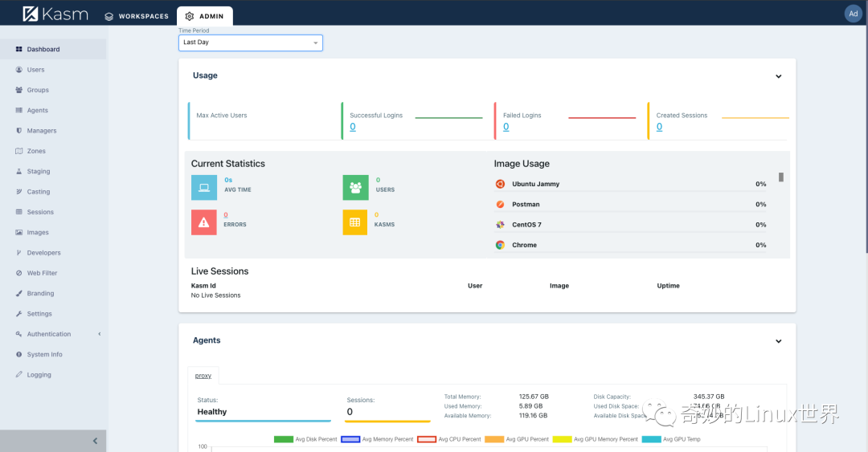Click the Logging pencil icon
This screenshot has width=868, height=452.
(18, 375)
